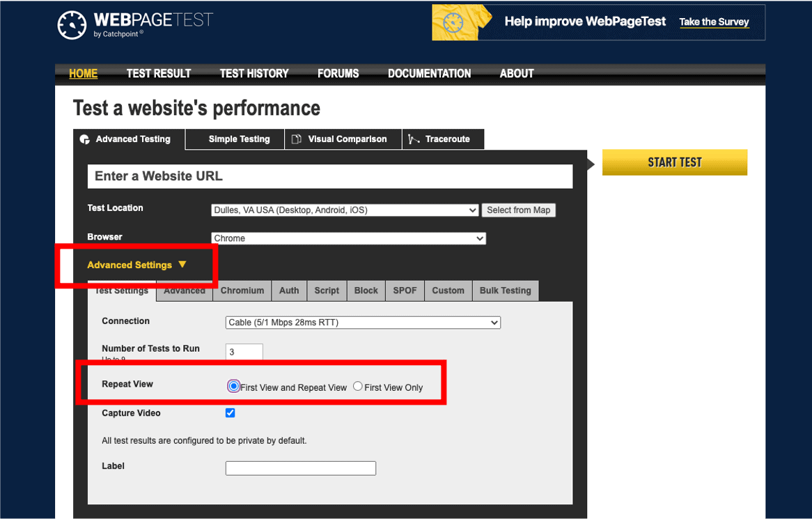Click the Help improve WebPageTest banner text
Viewport: 812px width, 519px height.
pyautogui.click(x=585, y=21)
